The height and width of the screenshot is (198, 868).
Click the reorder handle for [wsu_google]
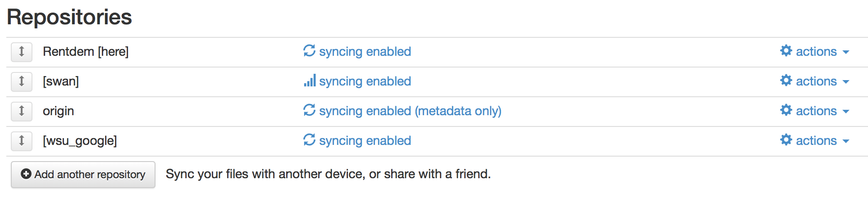click(x=22, y=141)
